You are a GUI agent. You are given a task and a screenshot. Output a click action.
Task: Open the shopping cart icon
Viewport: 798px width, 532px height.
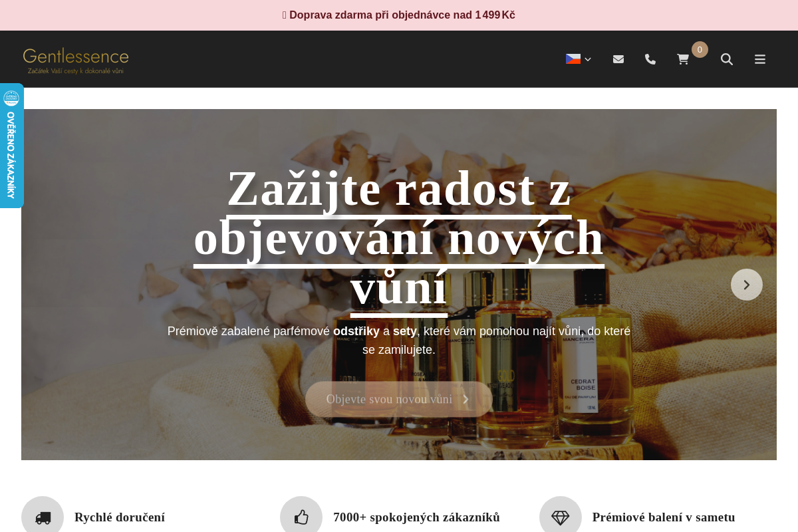click(x=683, y=59)
